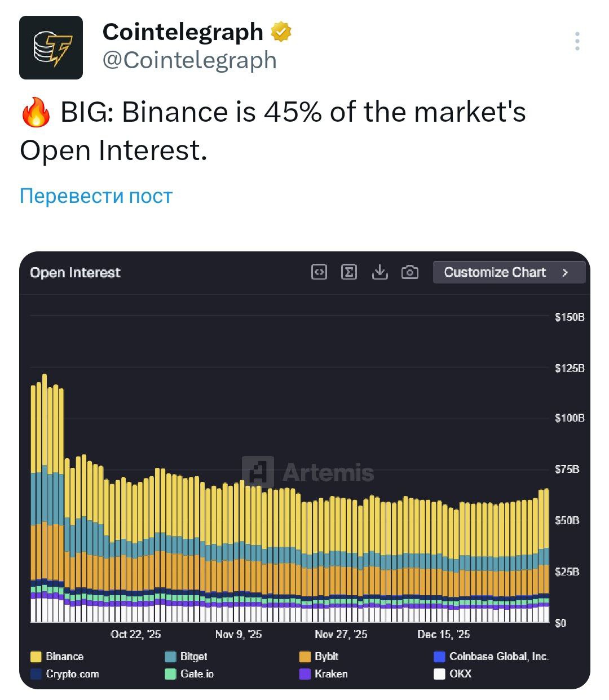
Task: Click the Coinbase Global blue legend swatch
Action: point(439,657)
